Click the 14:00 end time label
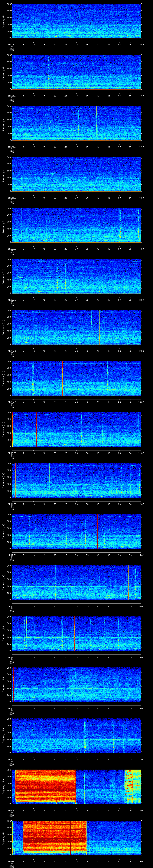 point(141,606)
